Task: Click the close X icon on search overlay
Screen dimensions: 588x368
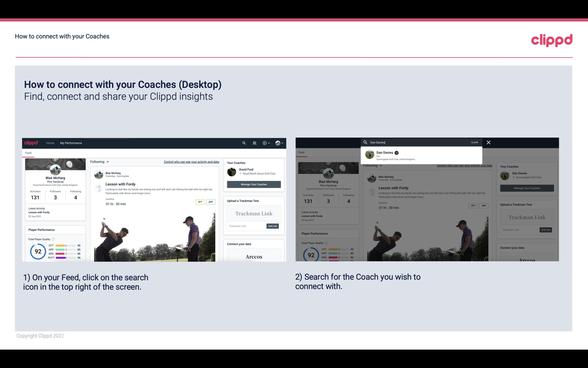Action: tap(488, 142)
